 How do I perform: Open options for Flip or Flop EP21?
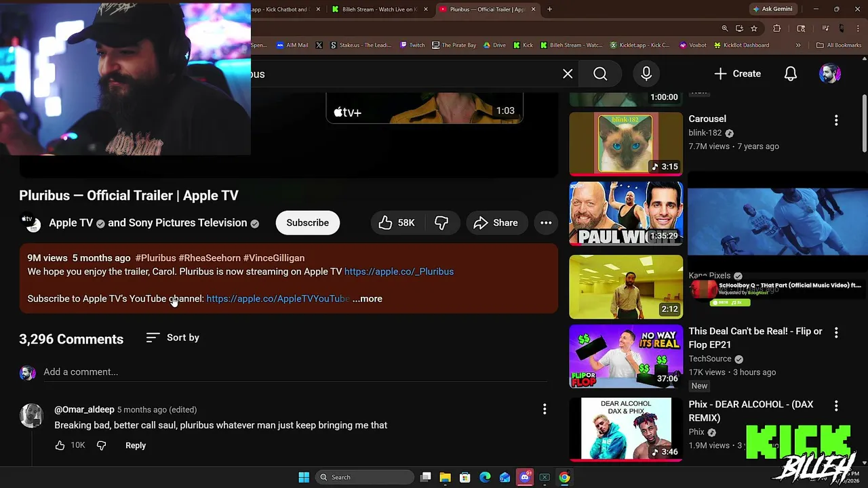click(836, 332)
